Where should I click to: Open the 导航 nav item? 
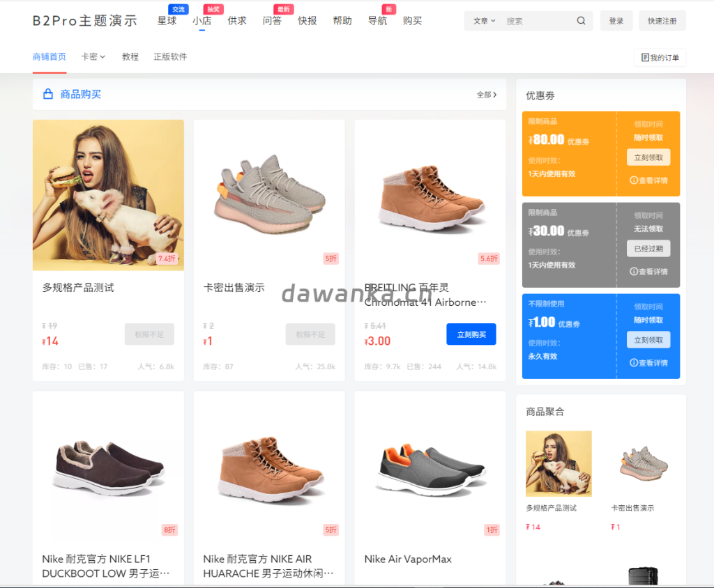pos(377,21)
